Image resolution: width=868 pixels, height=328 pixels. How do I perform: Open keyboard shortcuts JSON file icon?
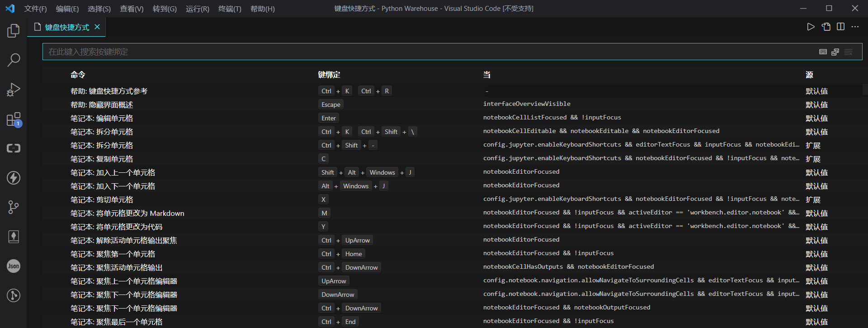(x=826, y=27)
